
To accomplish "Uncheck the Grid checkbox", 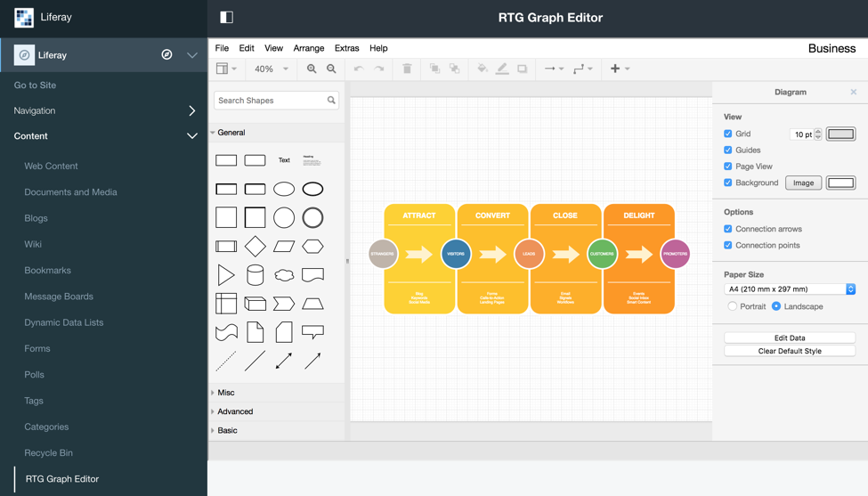I will pyautogui.click(x=728, y=134).
